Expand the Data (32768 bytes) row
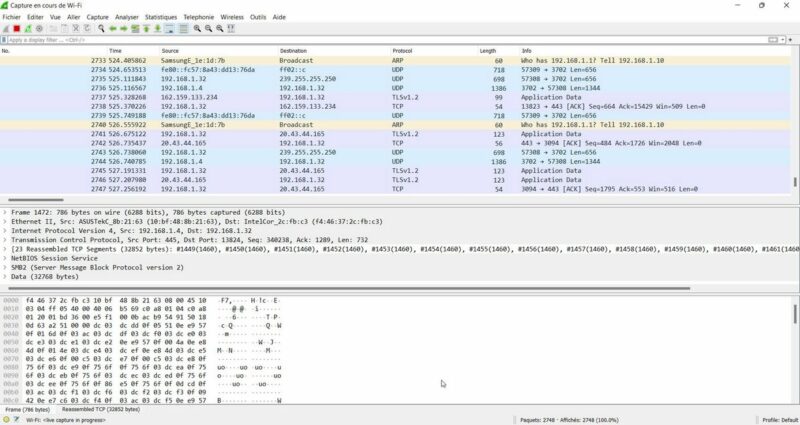The height and width of the screenshot is (425, 800). coord(5,277)
